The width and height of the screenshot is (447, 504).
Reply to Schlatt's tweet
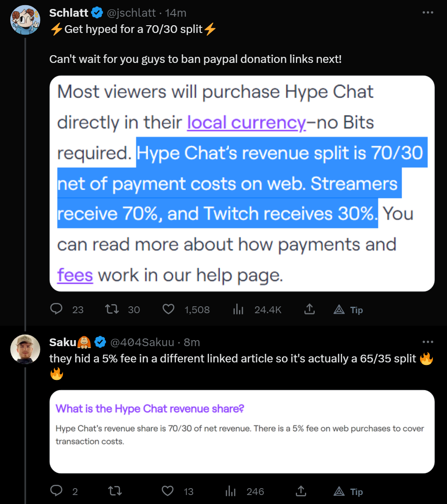pyautogui.click(x=57, y=309)
